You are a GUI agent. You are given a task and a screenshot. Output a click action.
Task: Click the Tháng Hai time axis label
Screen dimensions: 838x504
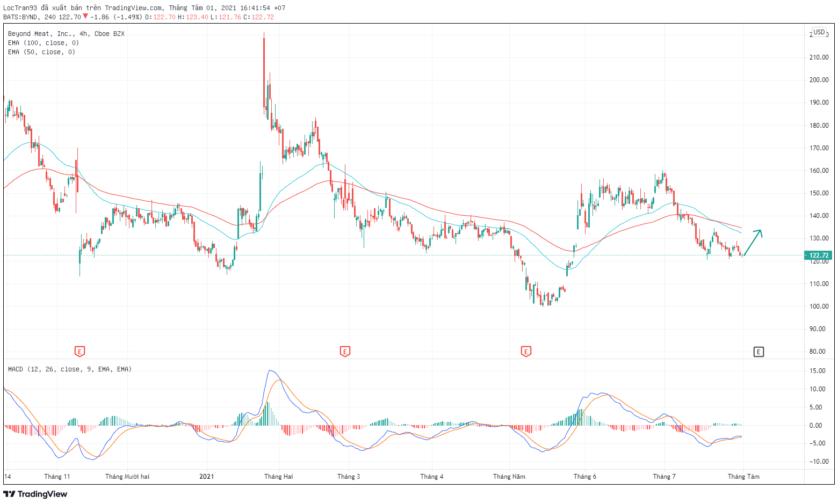tap(278, 477)
